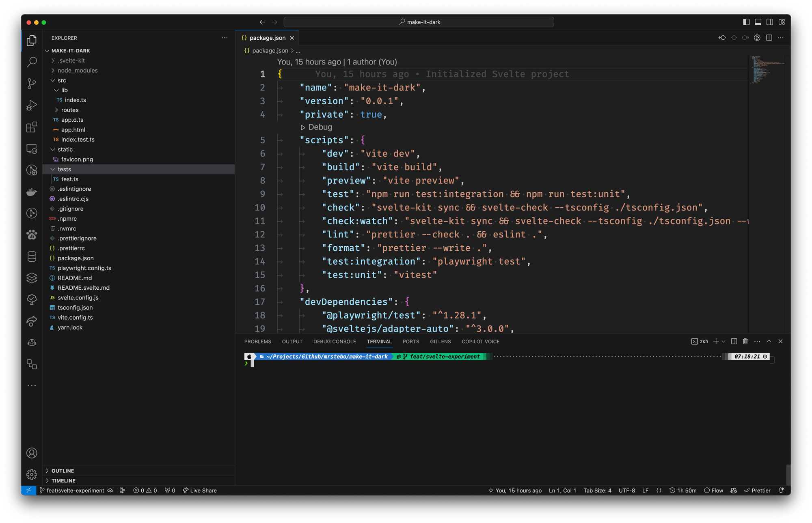Switch to the PROBLEMS panel tab
This screenshot has height=523, width=812.
coord(257,342)
